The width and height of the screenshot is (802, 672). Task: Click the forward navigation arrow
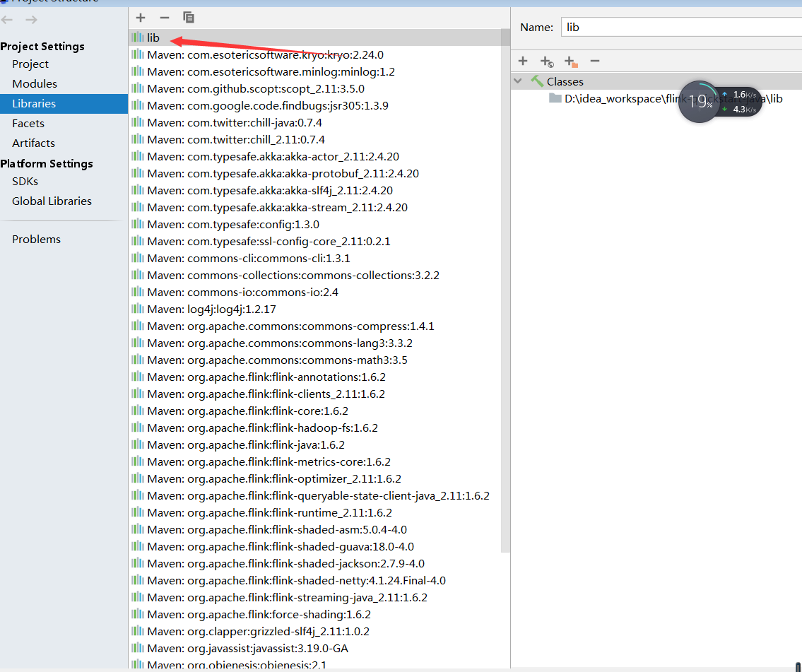pos(31,20)
